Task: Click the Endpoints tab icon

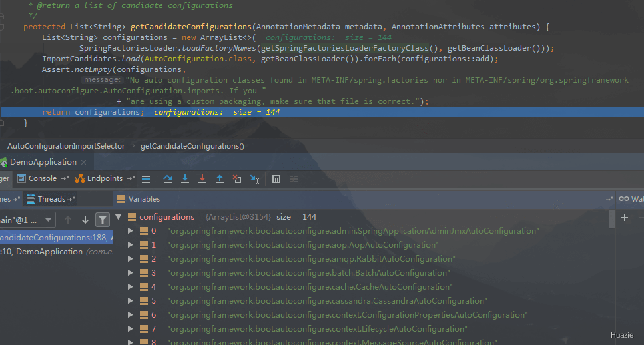Action: click(80, 178)
